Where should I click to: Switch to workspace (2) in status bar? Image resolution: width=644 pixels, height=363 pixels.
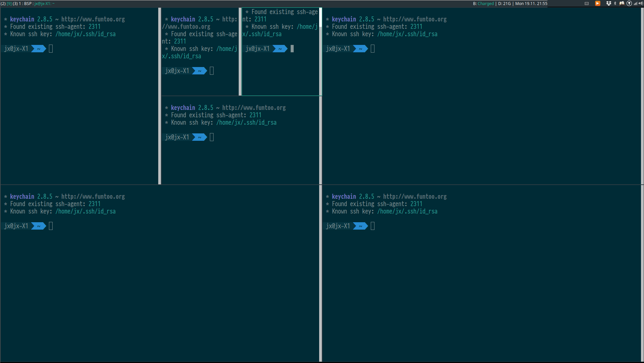coord(3,3)
